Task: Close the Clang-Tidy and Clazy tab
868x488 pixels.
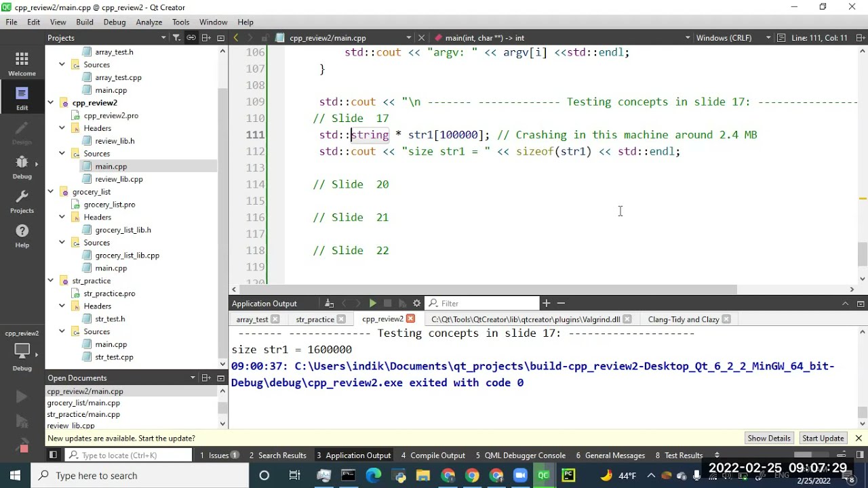Action: point(726,319)
